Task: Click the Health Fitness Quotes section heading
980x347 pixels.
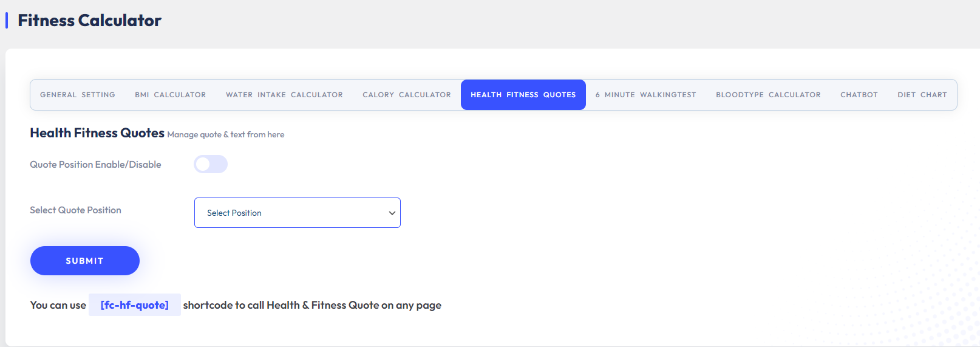Action: [x=97, y=133]
